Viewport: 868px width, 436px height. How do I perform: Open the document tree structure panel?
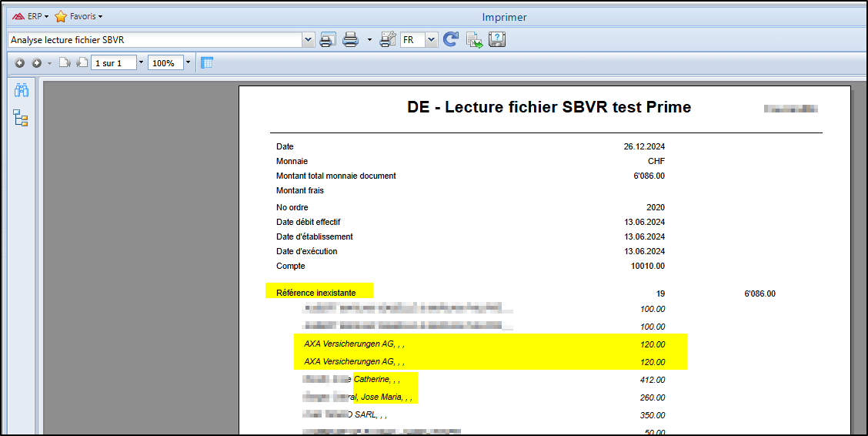click(x=21, y=118)
